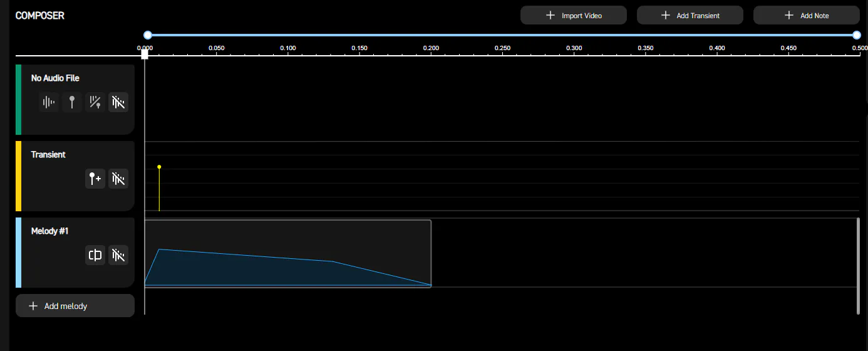Click the Add Note button
Viewport: 868px width, 351px height.
[x=807, y=15]
